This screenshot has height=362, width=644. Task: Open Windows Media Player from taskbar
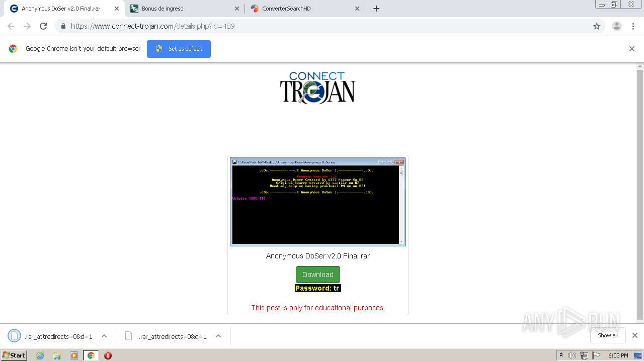(x=74, y=355)
